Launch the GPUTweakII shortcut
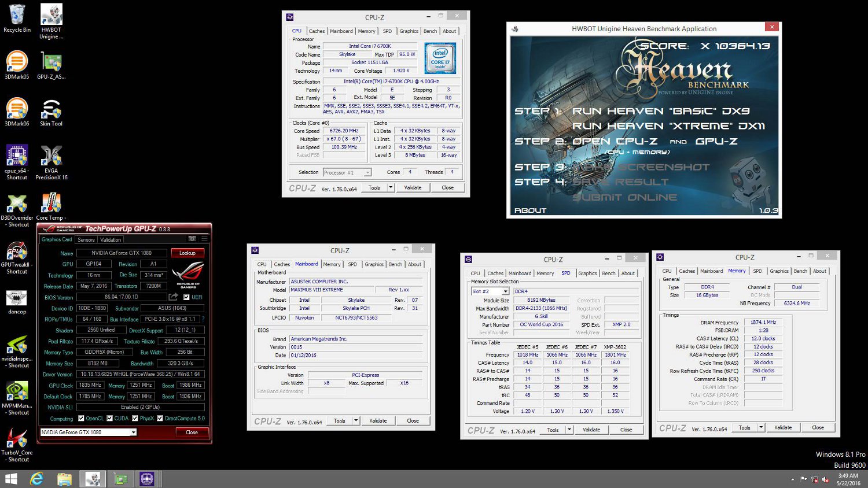 (x=17, y=257)
